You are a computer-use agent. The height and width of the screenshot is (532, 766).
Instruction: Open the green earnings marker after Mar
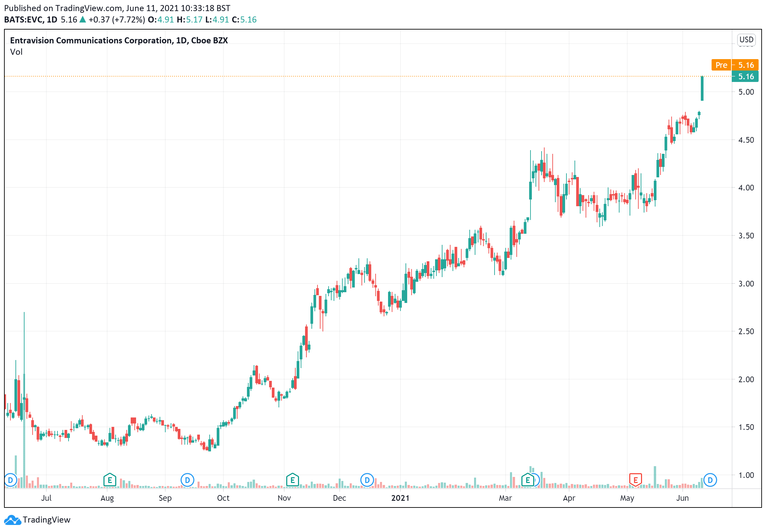click(x=527, y=480)
